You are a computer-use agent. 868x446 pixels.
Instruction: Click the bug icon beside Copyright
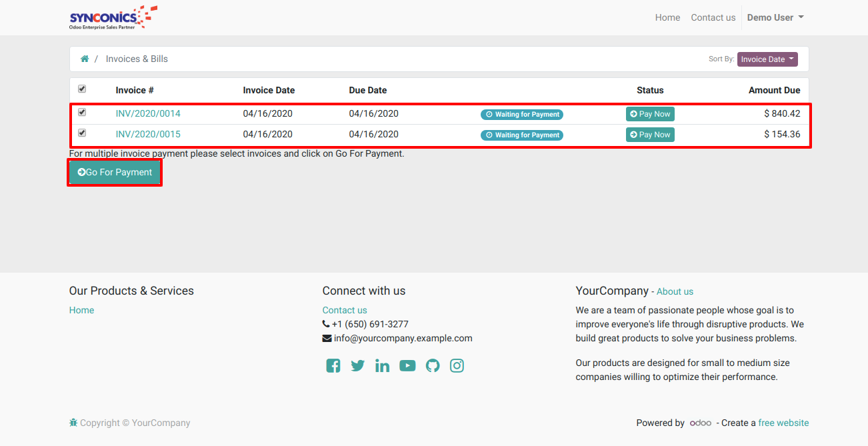pos(73,423)
